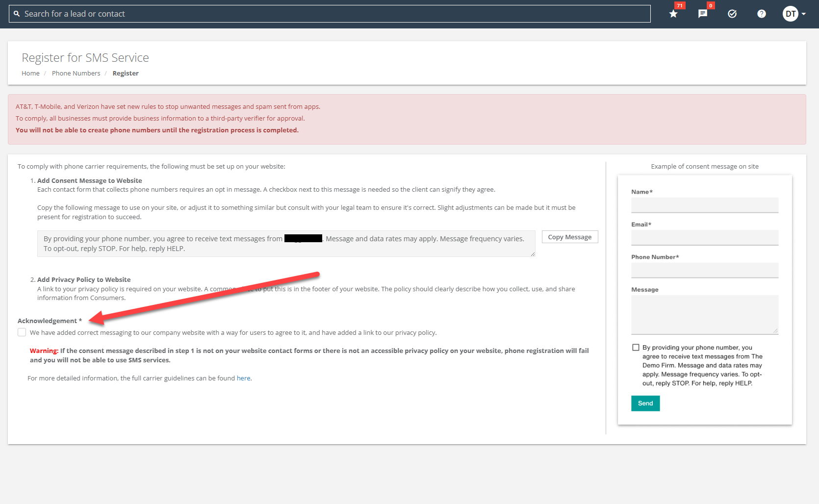Select the Phone Number input field
Screen dimensions: 819x504
coord(704,270)
